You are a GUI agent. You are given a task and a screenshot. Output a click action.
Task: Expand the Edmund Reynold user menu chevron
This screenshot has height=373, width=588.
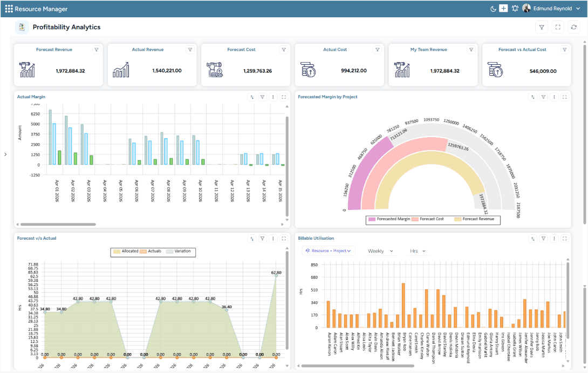tap(578, 9)
